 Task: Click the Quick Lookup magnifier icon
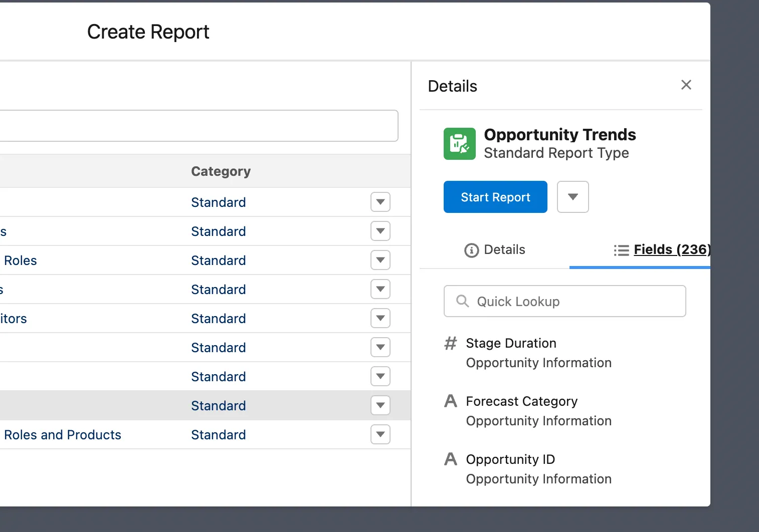point(462,301)
